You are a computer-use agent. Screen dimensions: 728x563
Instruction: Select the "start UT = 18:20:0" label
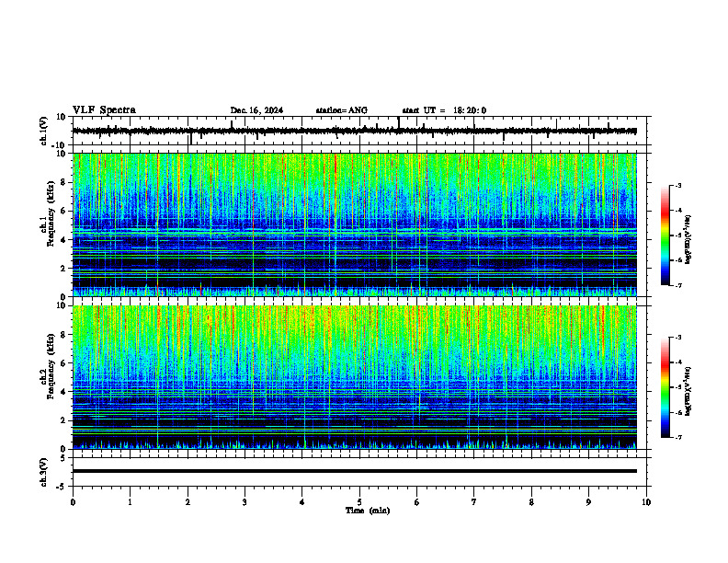pos(444,110)
